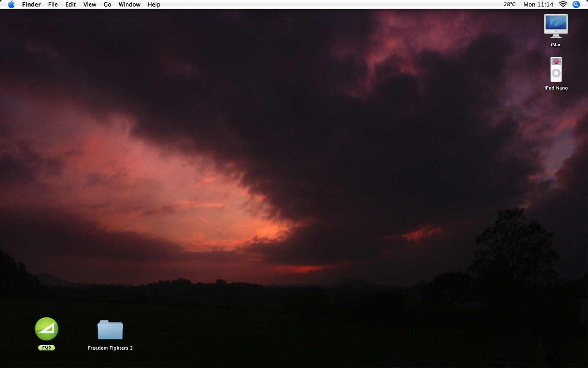
Task: Open the Apple menu
Action: click(11, 4)
